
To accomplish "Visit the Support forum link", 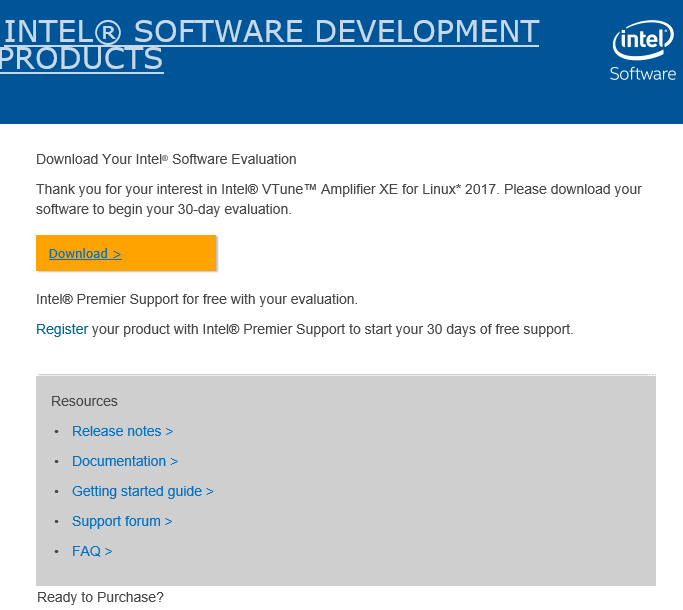I will [x=121, y=521].
